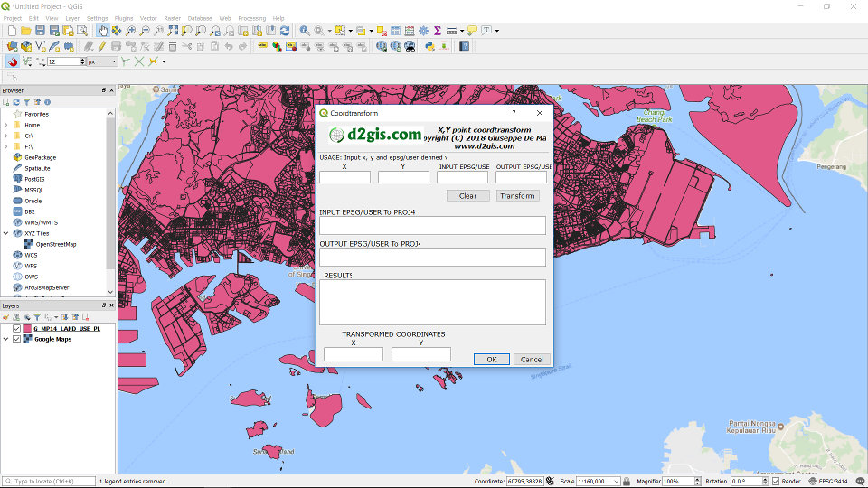Toggle the snapping magnet icon
Image resolution: width=868 pixels, height=488 pixels.
tap(13, 61)
